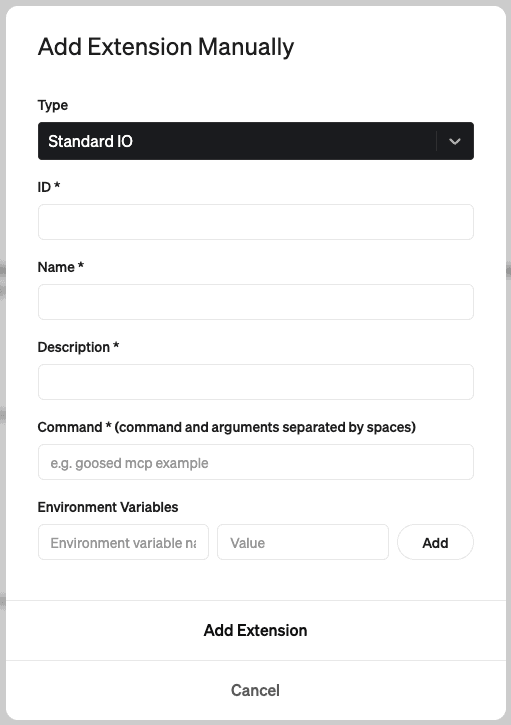Click the Add Extension Manually dialog title

166,47
